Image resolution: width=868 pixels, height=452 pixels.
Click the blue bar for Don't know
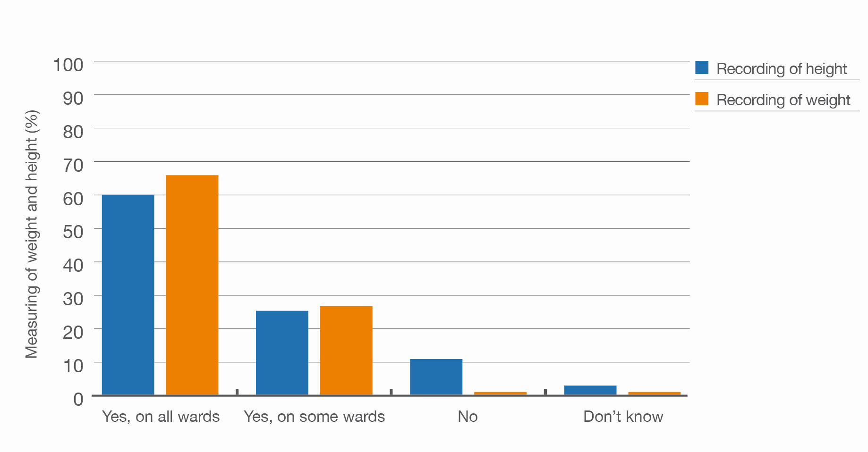pos(590,390)
